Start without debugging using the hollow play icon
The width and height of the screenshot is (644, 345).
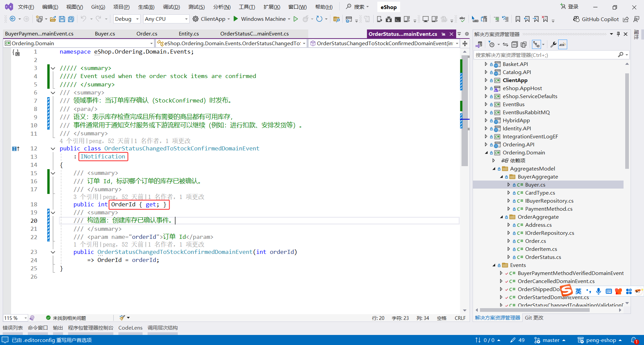click(296, 19)
